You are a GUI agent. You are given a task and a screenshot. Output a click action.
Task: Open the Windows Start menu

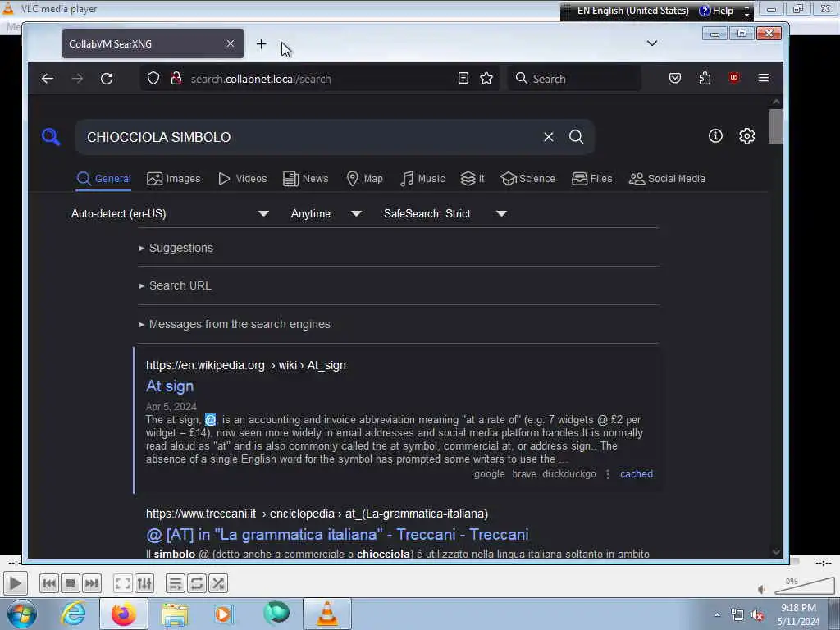click(x=21, y=614)
